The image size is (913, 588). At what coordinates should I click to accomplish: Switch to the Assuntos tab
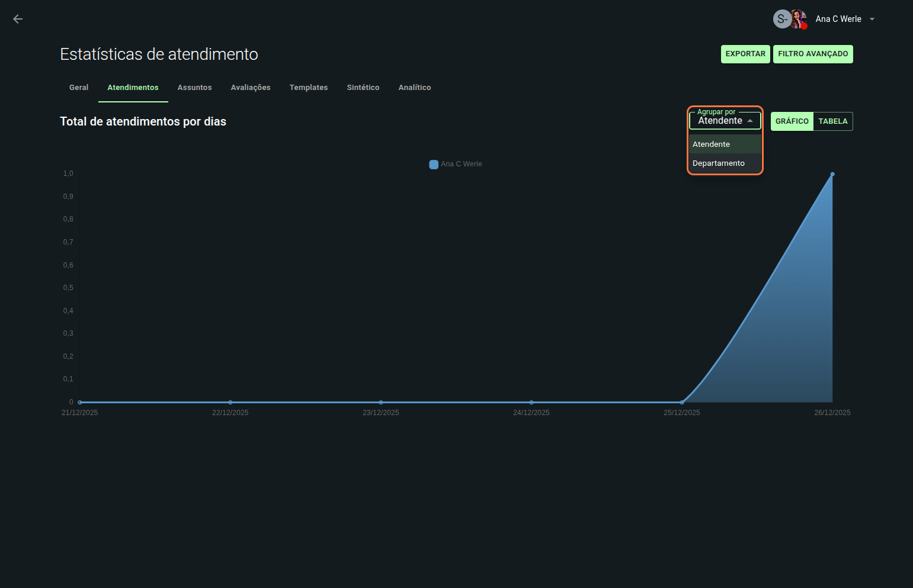pos(194,88)
